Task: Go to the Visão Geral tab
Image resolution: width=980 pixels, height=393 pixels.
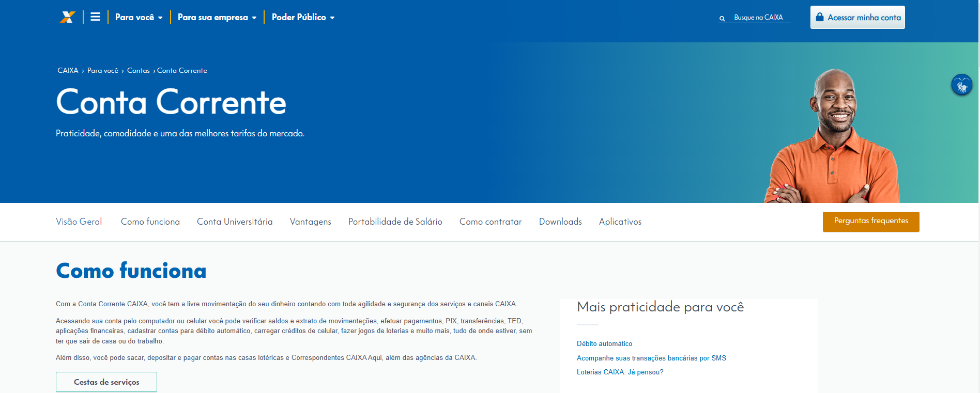Action: coord(79,222)
